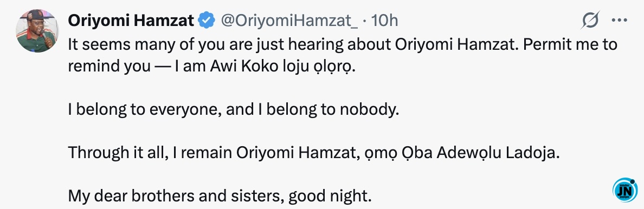This screenshot has height=209, width=644.
Task: Click the words 'Awi Koko loju ọlọrọ'
Action: (x=282, y=67)
